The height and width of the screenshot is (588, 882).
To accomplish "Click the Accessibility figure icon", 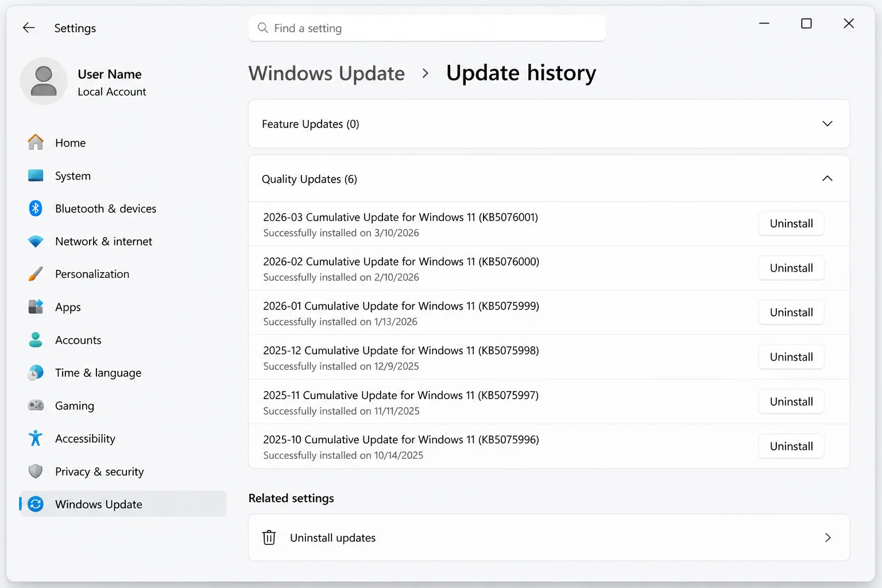I will [36, 438].
